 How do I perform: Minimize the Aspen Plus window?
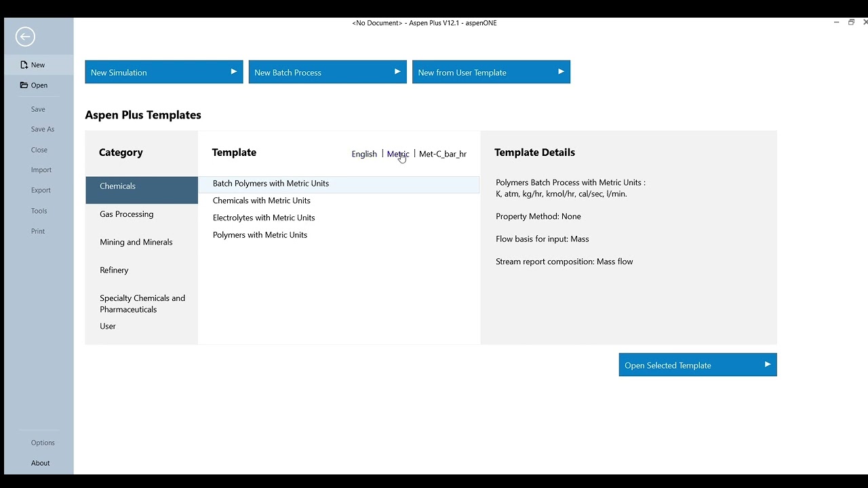point(836,22)
